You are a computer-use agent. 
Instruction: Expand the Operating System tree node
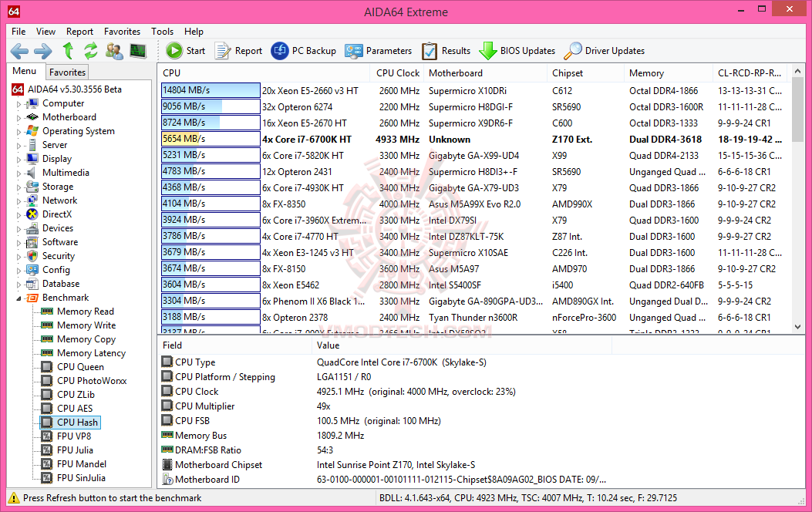(x=19, y=132)
